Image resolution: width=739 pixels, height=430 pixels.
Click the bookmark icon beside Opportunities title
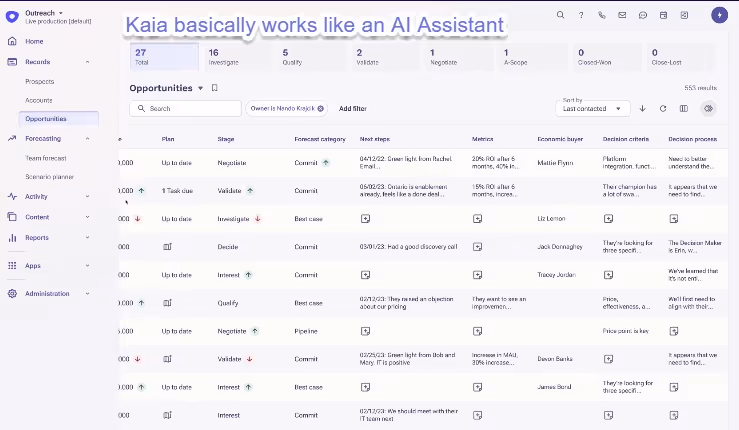(x=214, y=88)
